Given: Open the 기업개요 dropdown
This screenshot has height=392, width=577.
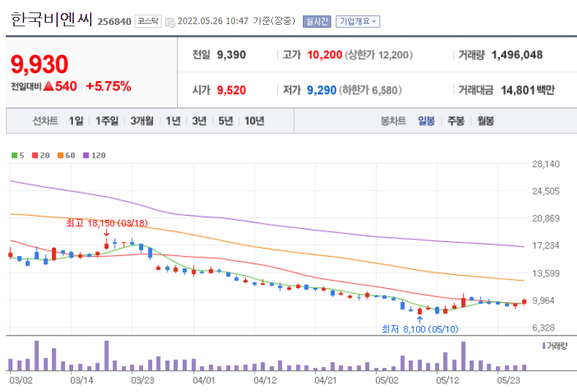Looking at the screenshot, I should pos(358,21).
